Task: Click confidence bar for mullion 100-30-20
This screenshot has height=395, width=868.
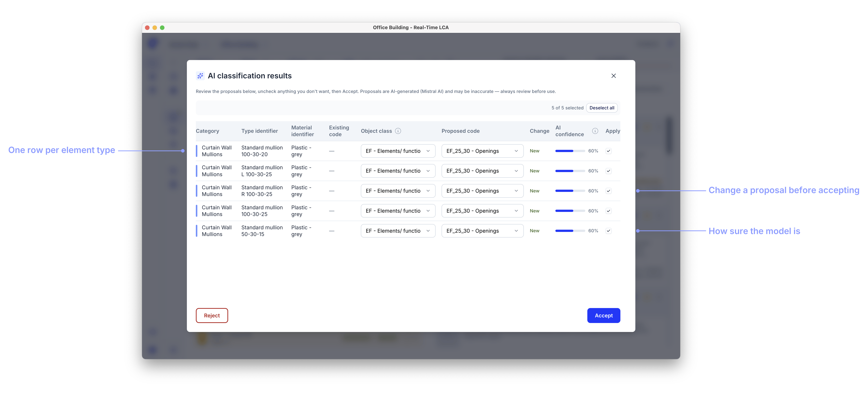Action: pos(570,151)
